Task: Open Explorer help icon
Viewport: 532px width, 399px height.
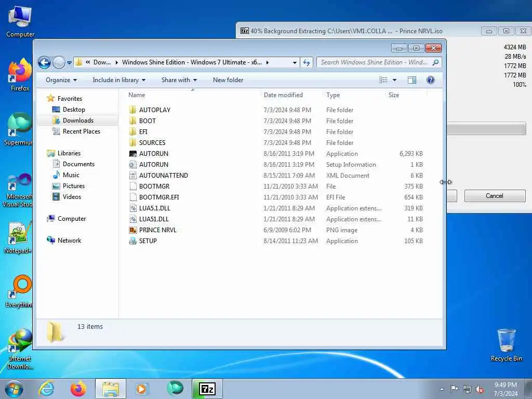Action: tap(431, 80)
